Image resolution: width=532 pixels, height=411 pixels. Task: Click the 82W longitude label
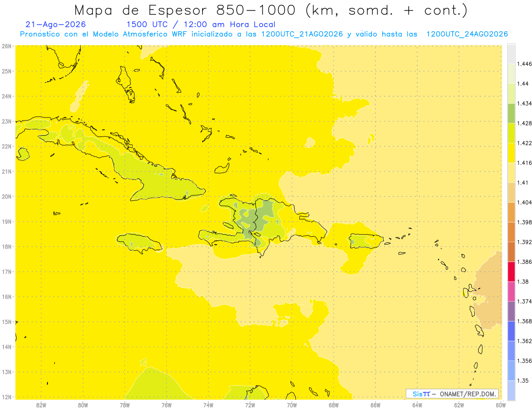coord(41,405)
